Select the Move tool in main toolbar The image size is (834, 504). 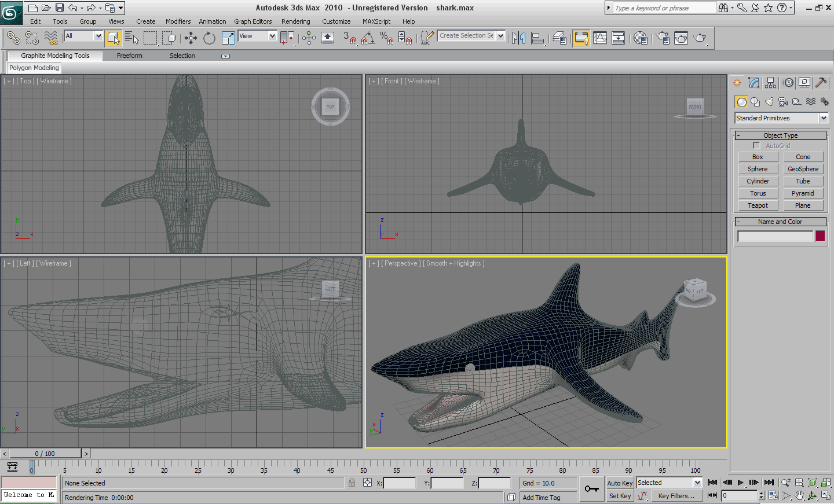click(x=191, y=38)
